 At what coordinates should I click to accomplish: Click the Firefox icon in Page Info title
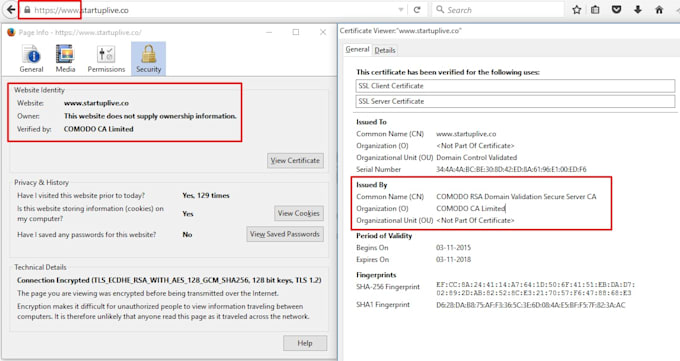(x=11, y=32)
